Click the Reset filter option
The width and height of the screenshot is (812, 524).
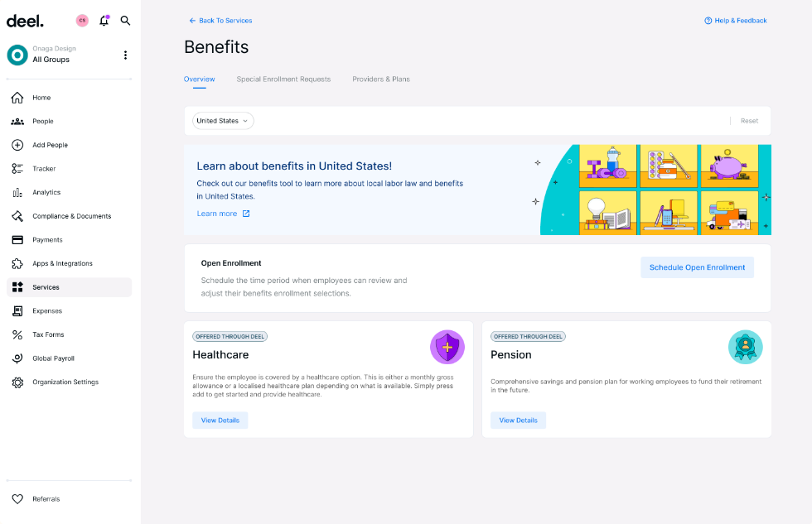(749, 121)
